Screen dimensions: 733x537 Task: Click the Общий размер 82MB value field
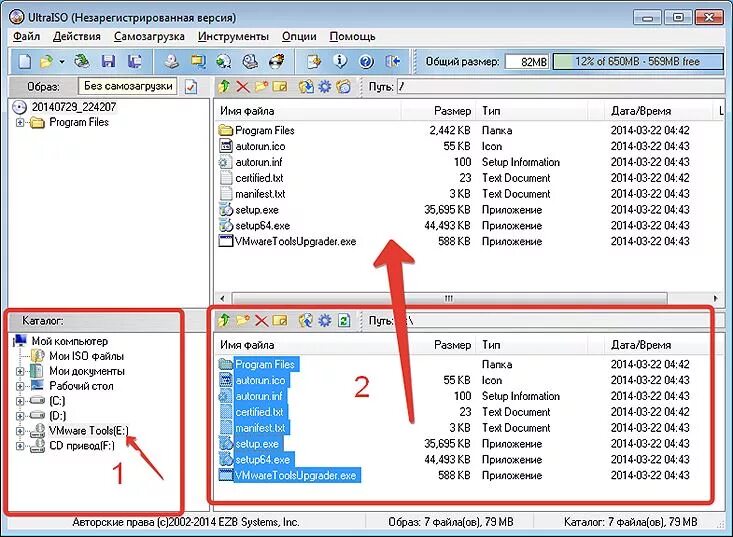[527, 62]
